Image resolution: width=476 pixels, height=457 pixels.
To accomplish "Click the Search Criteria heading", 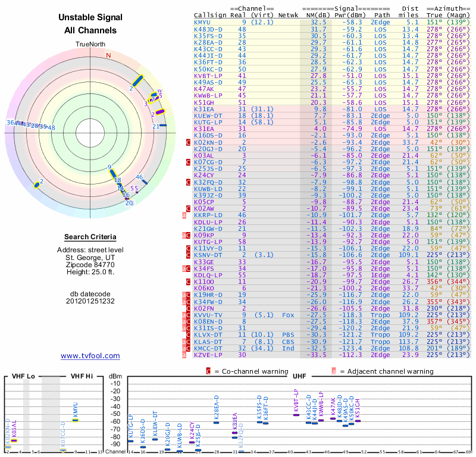I will 90,236.
